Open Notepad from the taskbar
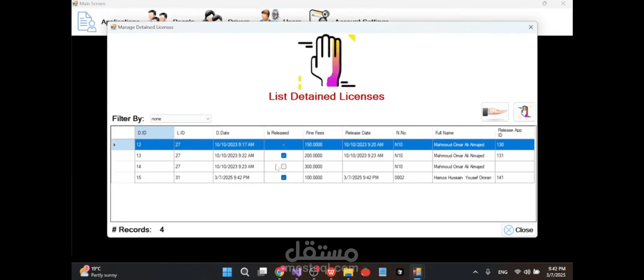 (x=383, y=272)
